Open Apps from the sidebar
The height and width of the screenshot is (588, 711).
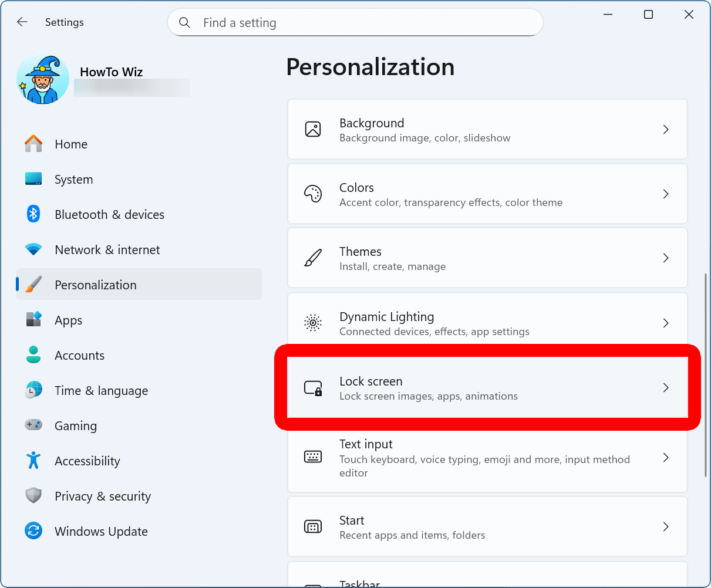point(68,320)
